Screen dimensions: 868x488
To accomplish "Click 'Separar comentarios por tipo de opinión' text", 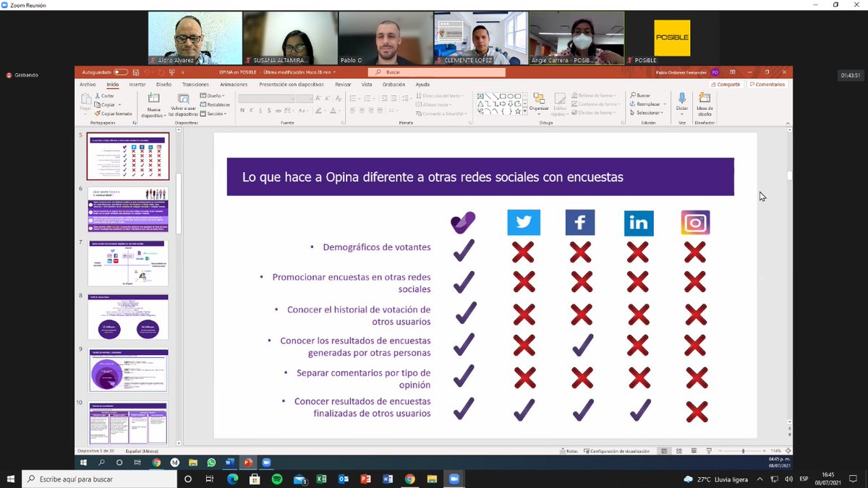I will point(363,379).
